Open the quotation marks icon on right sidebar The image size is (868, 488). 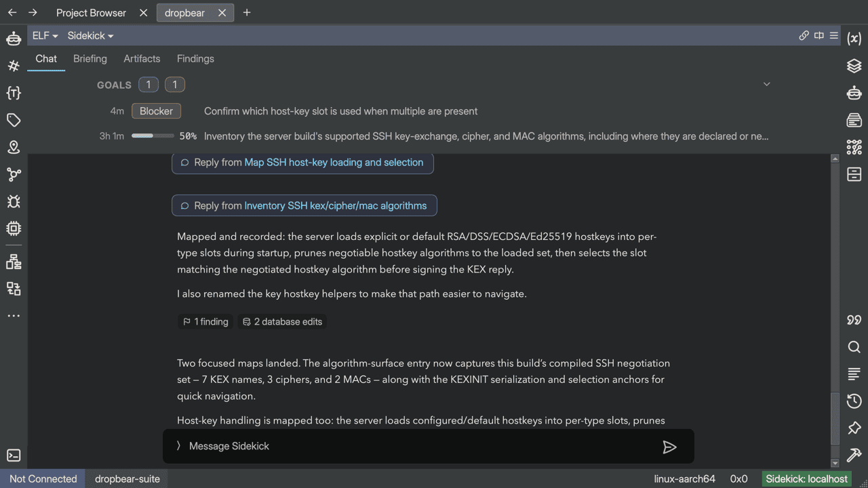click(854, 320)
